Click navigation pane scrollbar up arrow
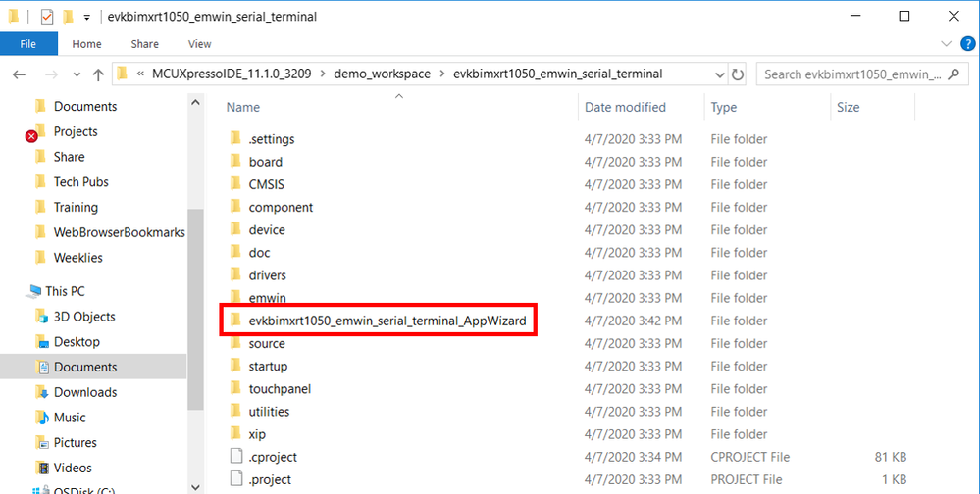 (195, 102)
